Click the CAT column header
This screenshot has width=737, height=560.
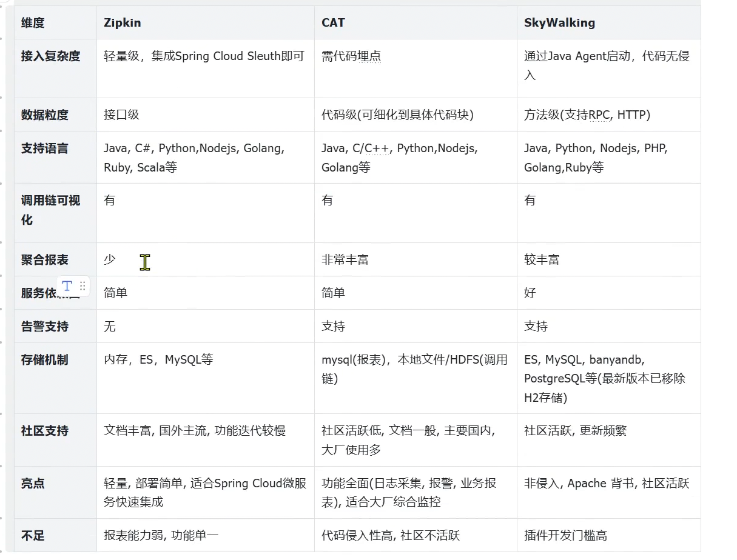416,23
